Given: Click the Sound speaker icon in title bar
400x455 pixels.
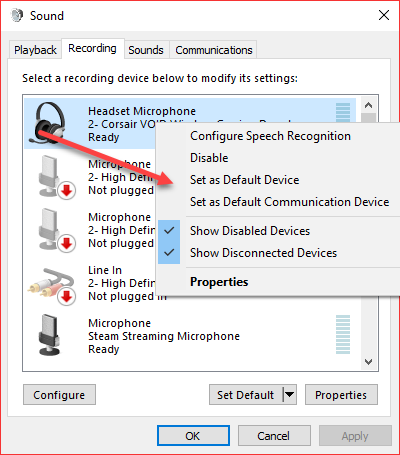Looking at the screenshot, I should coord(17,15).
